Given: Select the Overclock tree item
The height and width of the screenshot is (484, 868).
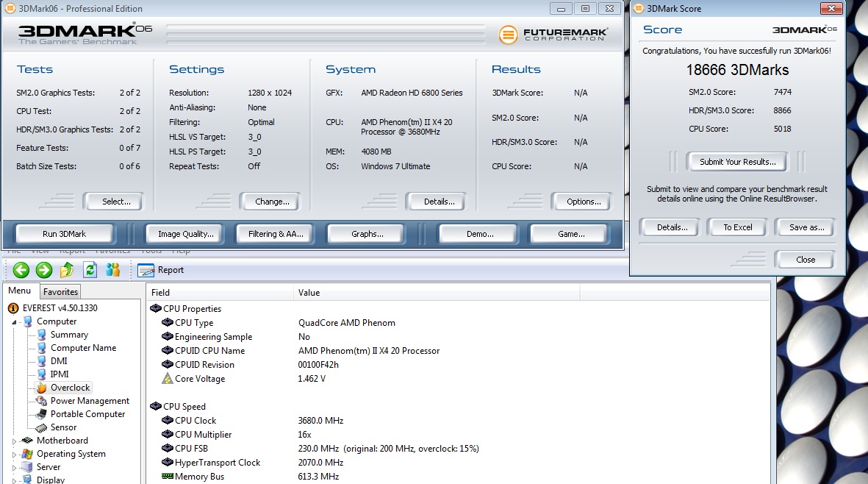Looking at the screenshot, I should point(63,388).
